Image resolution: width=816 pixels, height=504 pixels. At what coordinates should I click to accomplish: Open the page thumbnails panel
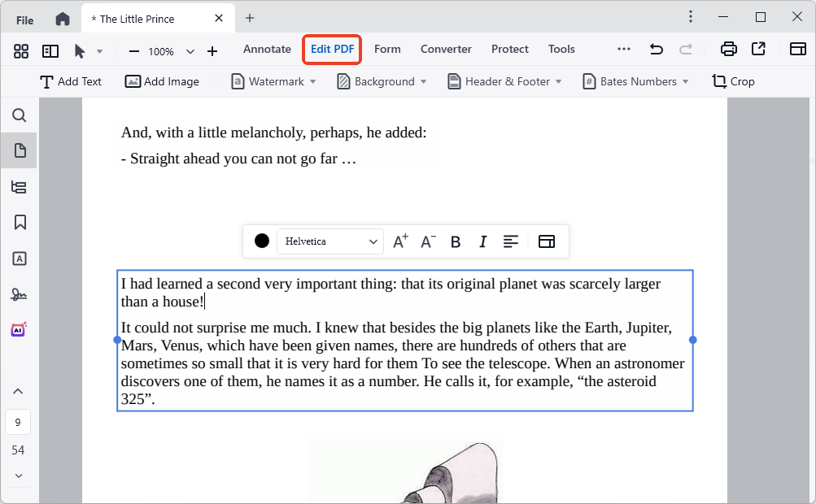pyautogui.click(x=19, y=150)
